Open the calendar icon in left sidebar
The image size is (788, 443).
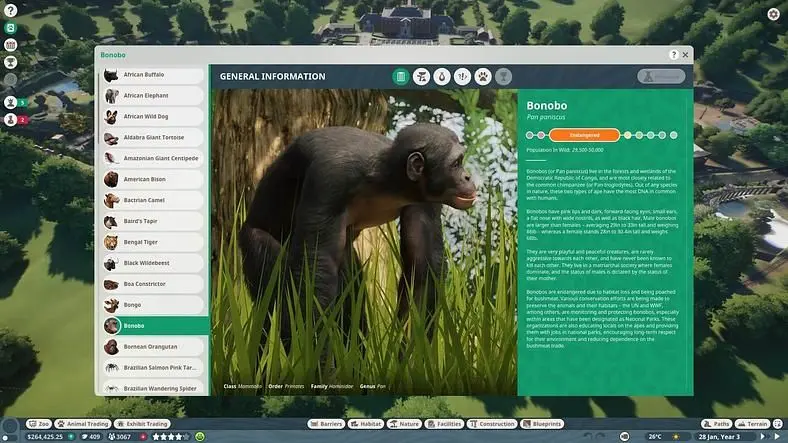point(10,45)
